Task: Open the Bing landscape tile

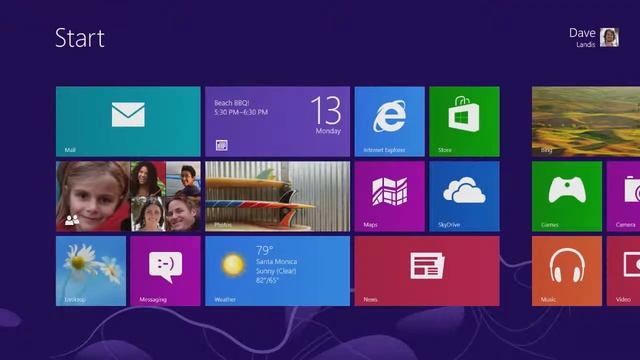Action: pyautogui.click(x=586, y=121)
